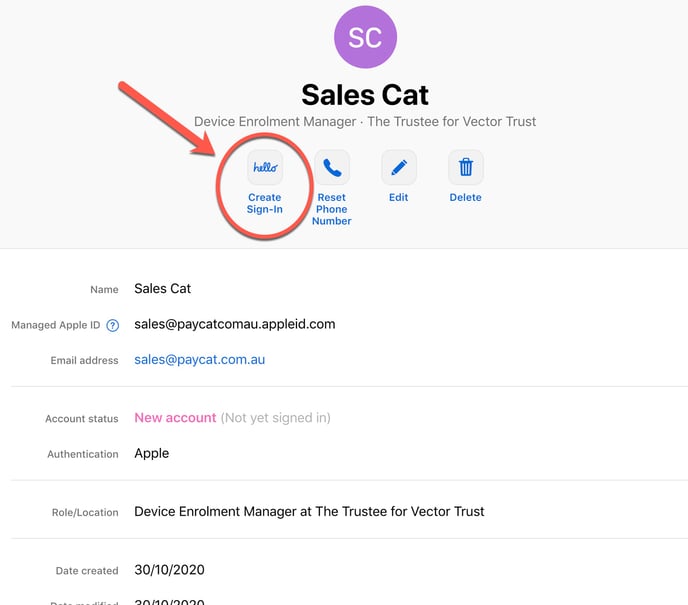Screen dimensions: 688x605
Task: Click the "Edit" text under the pencil
Action: pyautogui.click(x=399, y=197)
